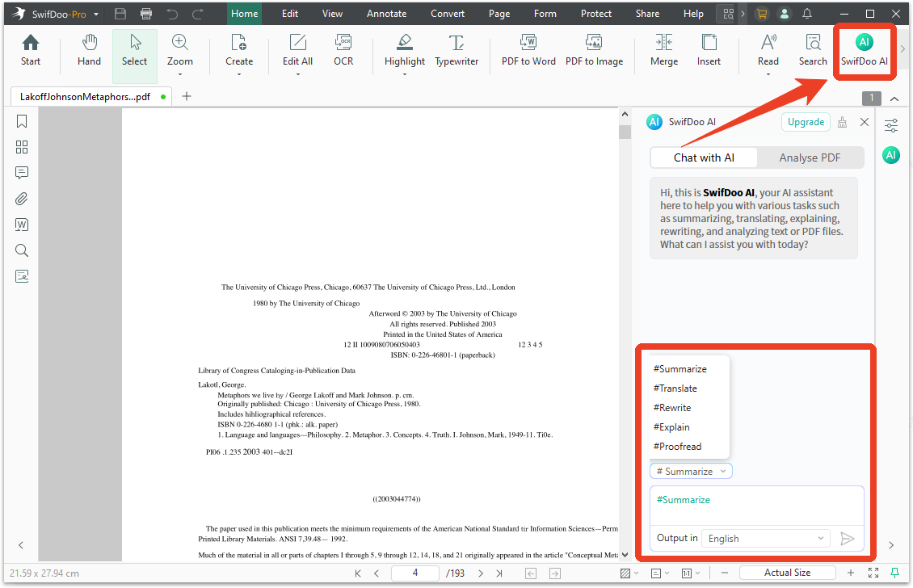
Task: Click the Create PDF tool
Action: (239, 51)
